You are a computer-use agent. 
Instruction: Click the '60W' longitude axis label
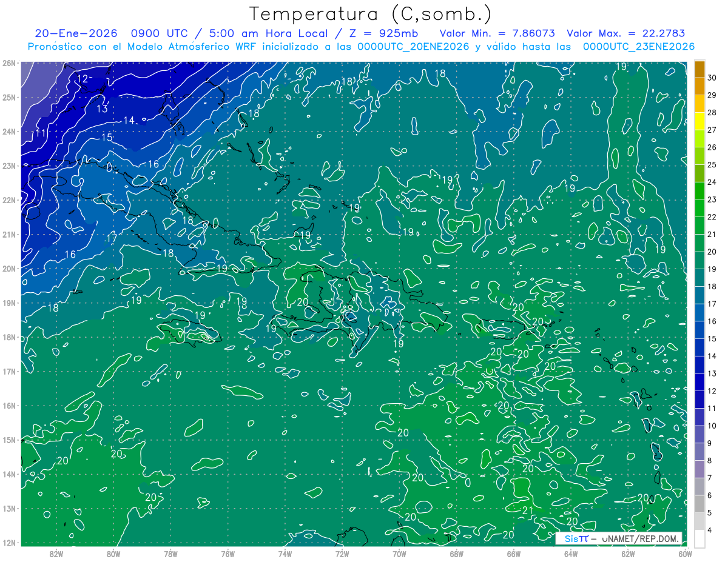pos(686,554)
